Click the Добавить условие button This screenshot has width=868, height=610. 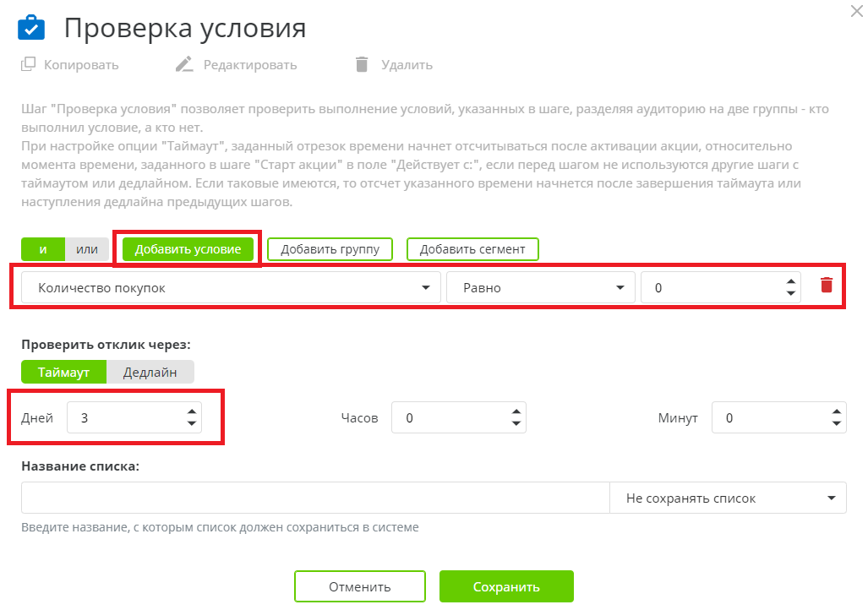(188, 249)
